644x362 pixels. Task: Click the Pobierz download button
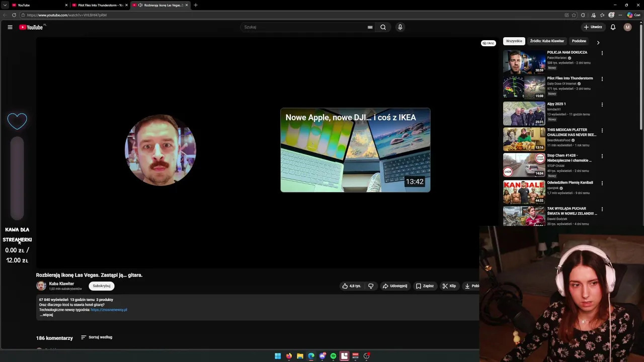(x=471, y=286)
